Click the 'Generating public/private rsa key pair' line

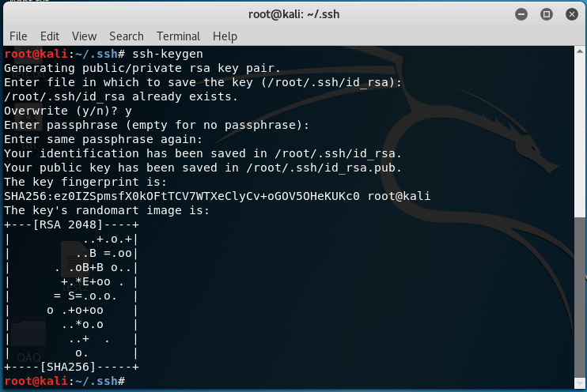coord(142,68)
